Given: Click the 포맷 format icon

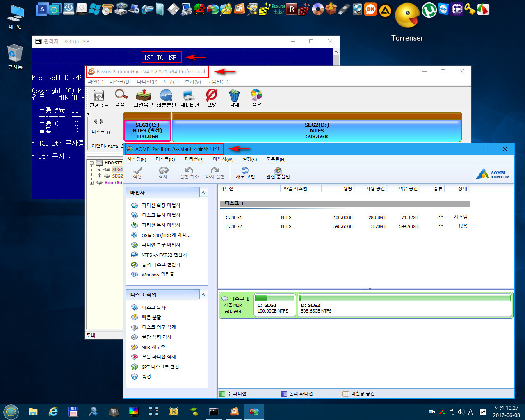Looking at the screenshot, I should (x=212, y=98).
